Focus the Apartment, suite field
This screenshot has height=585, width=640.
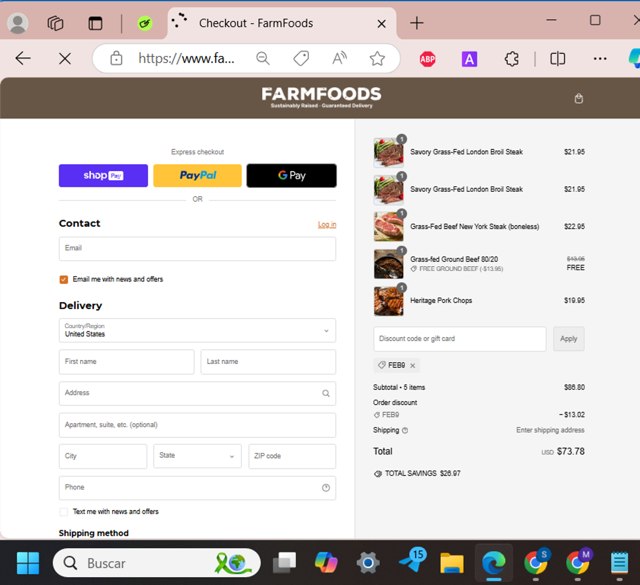tap(198, 425)
